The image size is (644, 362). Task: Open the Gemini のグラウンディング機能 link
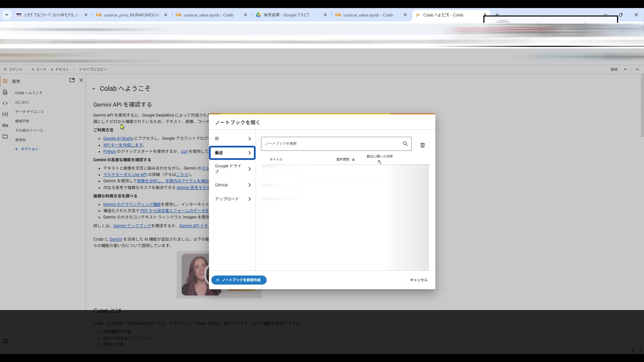(x=132, y=204)
